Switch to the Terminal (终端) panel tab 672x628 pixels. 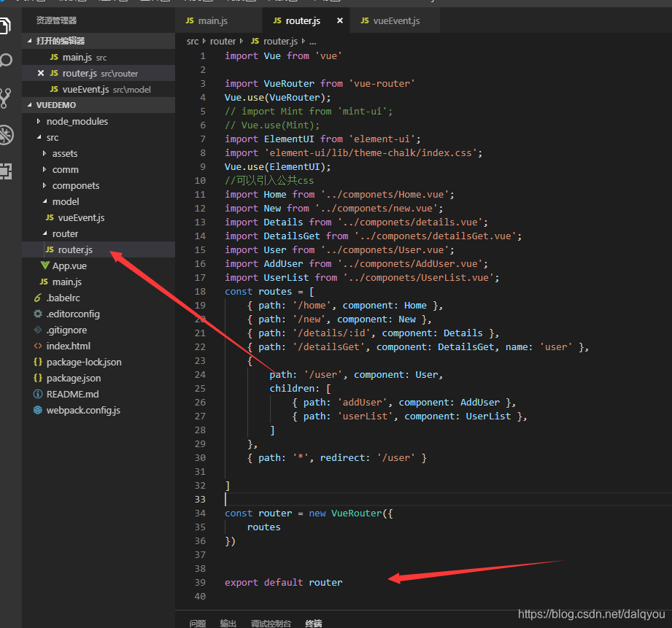point(313,624)
